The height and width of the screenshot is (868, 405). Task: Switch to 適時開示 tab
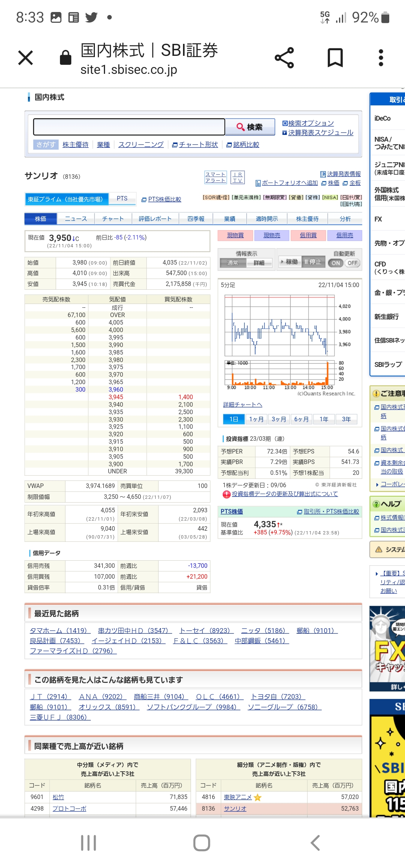(267, 219)
